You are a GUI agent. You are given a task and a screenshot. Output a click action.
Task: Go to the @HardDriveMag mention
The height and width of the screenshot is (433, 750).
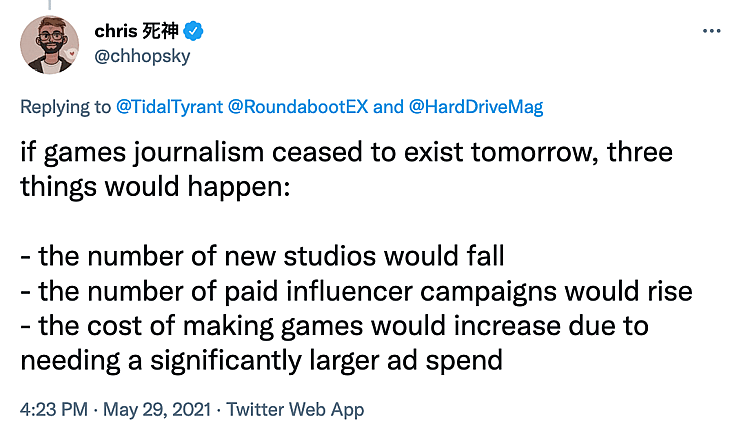(476, 107)
